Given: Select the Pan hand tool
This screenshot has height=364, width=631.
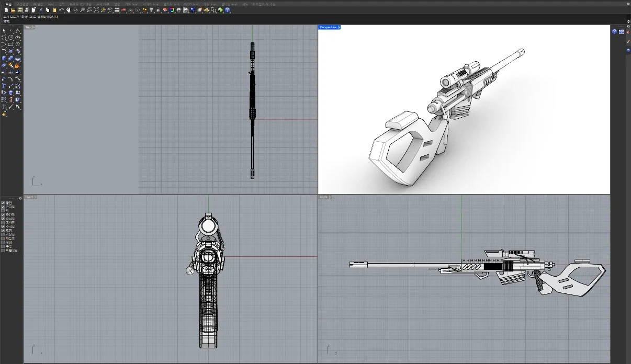Looking at the screenshot, I should pos(69,10).
